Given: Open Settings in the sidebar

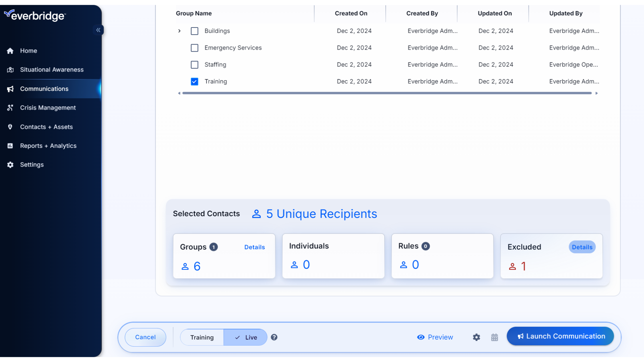Looking at the screenshot, I should [x=32, y=165].
